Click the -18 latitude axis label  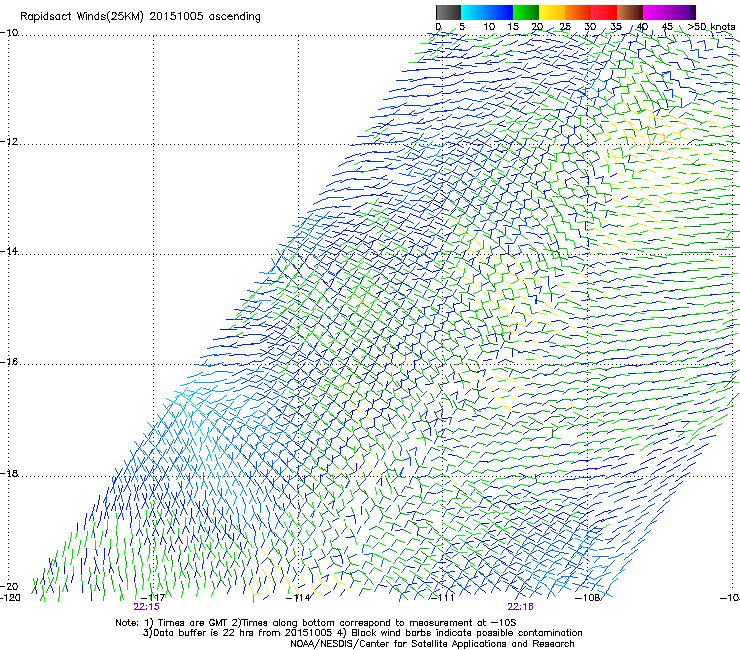coord(9,473)
